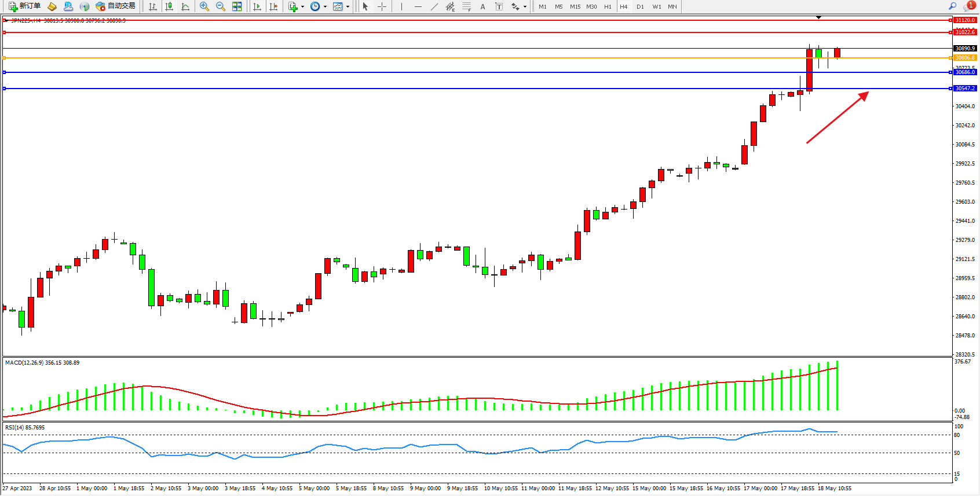Screen dimensions: 980x496
Task: Tile chart windows with grid icon
Action: coord(237,6)
